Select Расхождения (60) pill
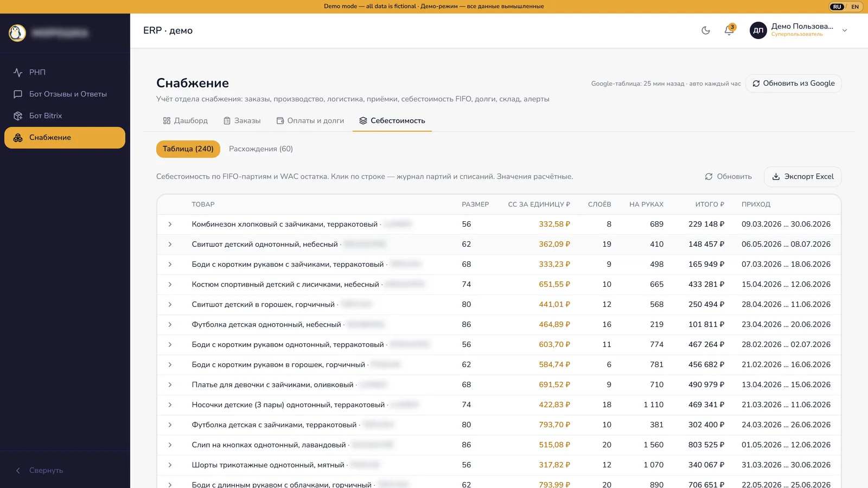The image size is (868, 488). click(261, 149)
